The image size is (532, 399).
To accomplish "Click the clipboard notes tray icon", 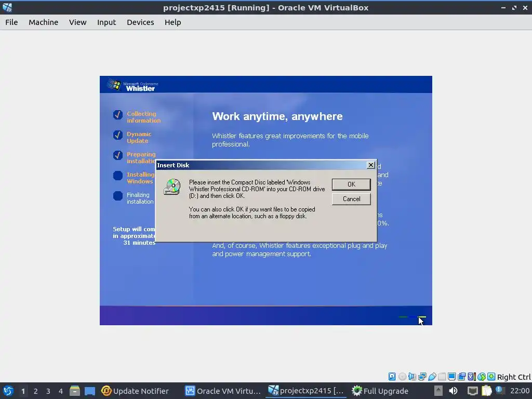I will pyautogui.click(x=486, y=391).
